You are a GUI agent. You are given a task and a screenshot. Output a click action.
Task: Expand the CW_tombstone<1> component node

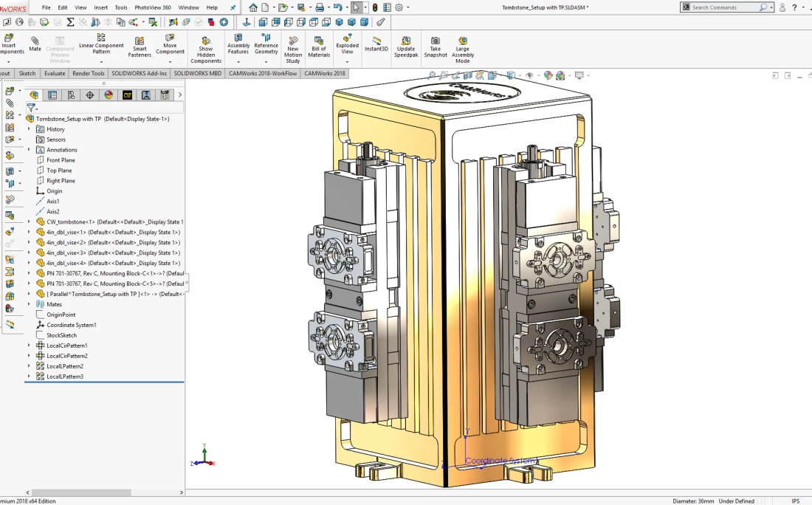[30, 221]
